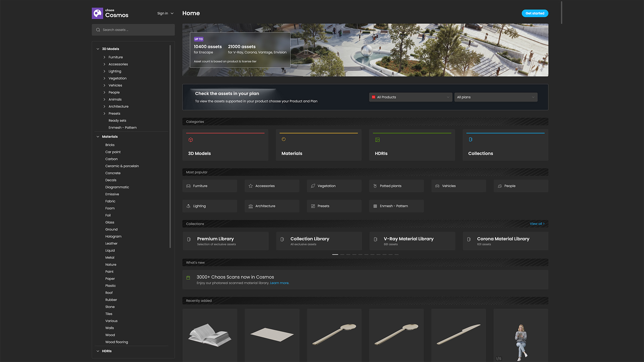644x362 pixels.
Task: Open the Sign in menu
Action: point(165,13)
